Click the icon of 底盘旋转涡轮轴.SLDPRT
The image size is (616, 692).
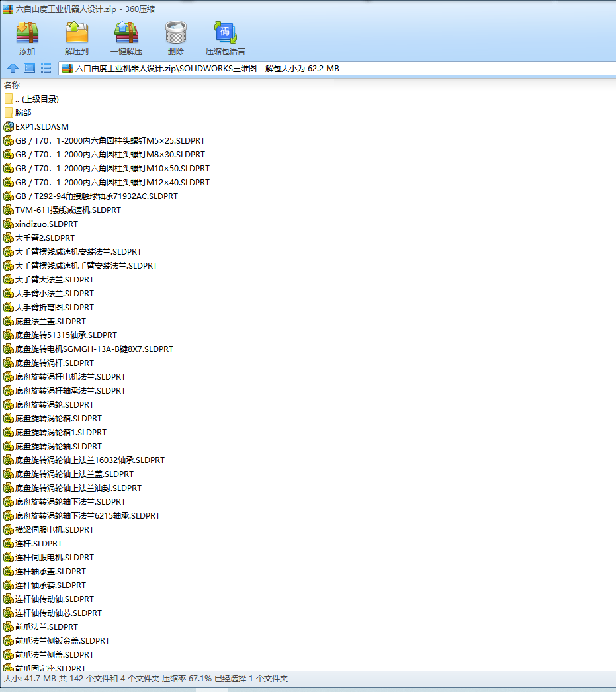tap(9, 446)
